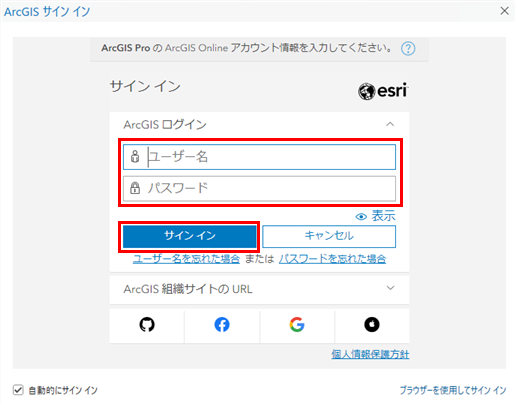Sign in with the Facebook icon

(222, 325)
